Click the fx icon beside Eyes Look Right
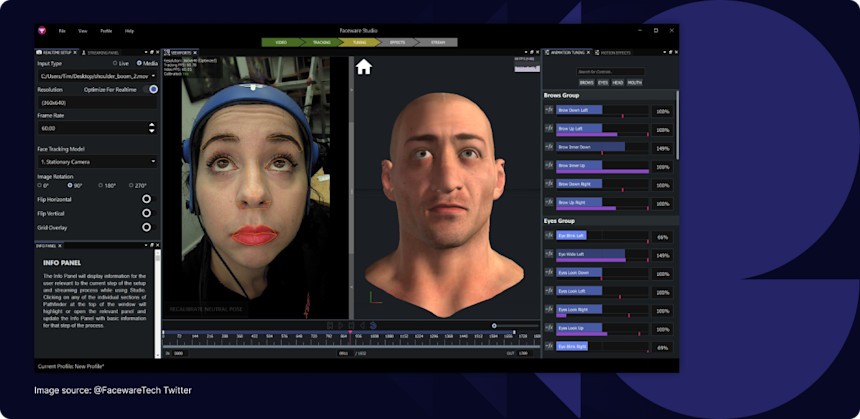 (548, 309)
